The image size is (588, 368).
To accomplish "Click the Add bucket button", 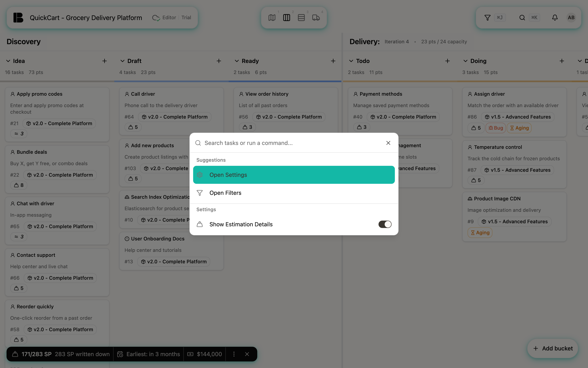I will (x=553, y=348).
